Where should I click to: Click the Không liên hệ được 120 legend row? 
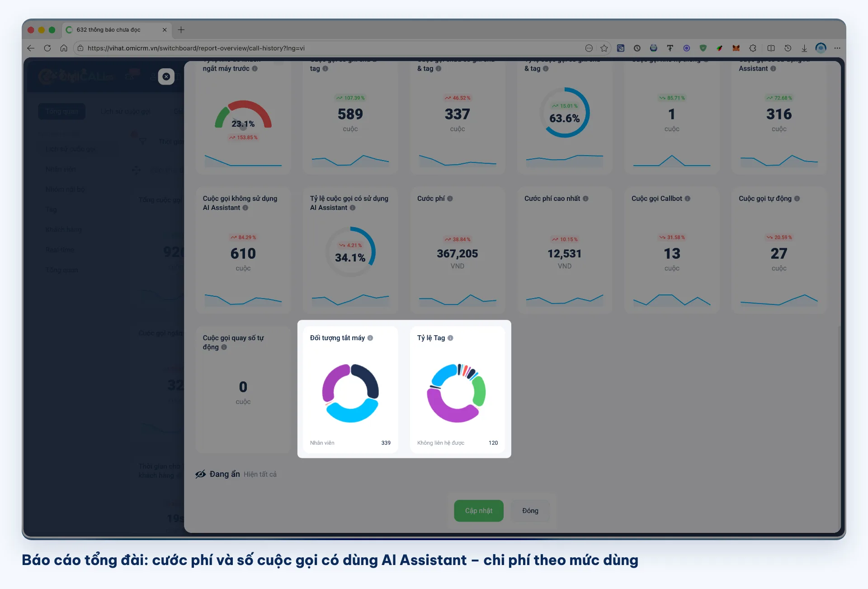coord(458,443)
